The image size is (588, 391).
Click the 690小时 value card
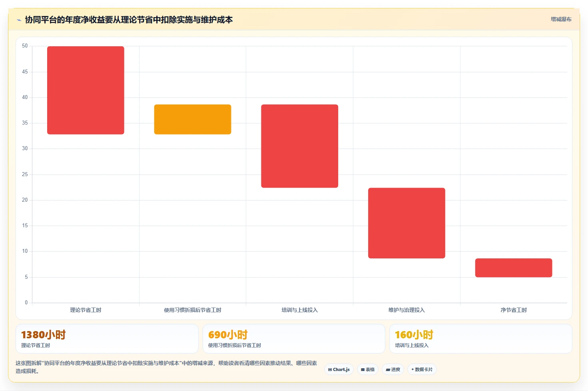[294, 339]
